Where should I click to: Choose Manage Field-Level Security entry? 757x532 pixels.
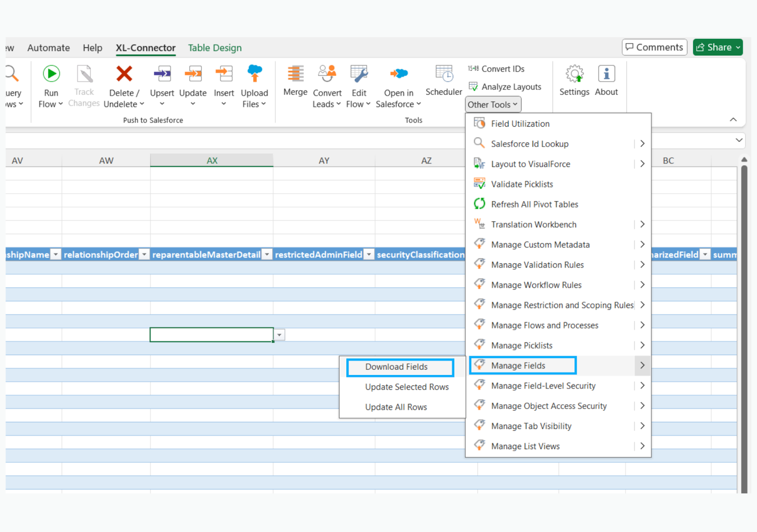pyautogui.click(x=558, y=386)
